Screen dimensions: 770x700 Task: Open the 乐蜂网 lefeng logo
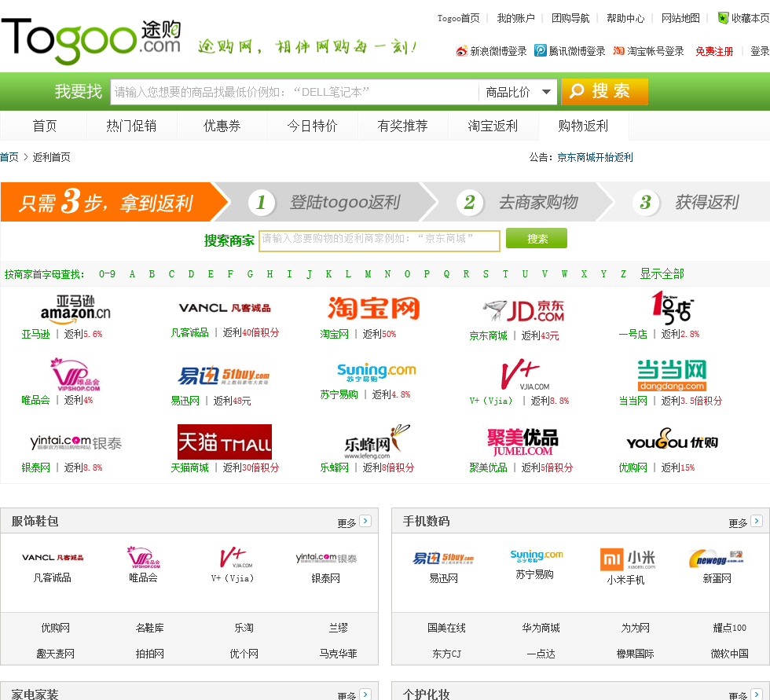coord(376,442)
